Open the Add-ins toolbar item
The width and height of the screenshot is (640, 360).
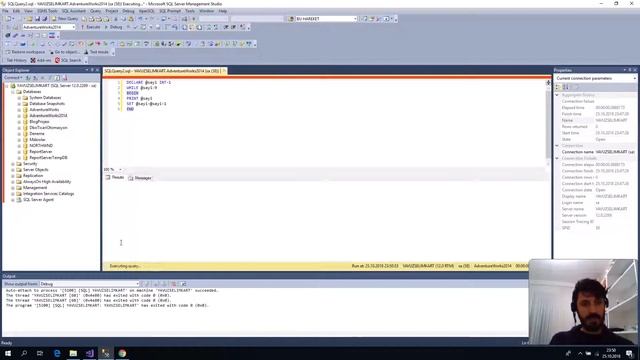(41, 60)
